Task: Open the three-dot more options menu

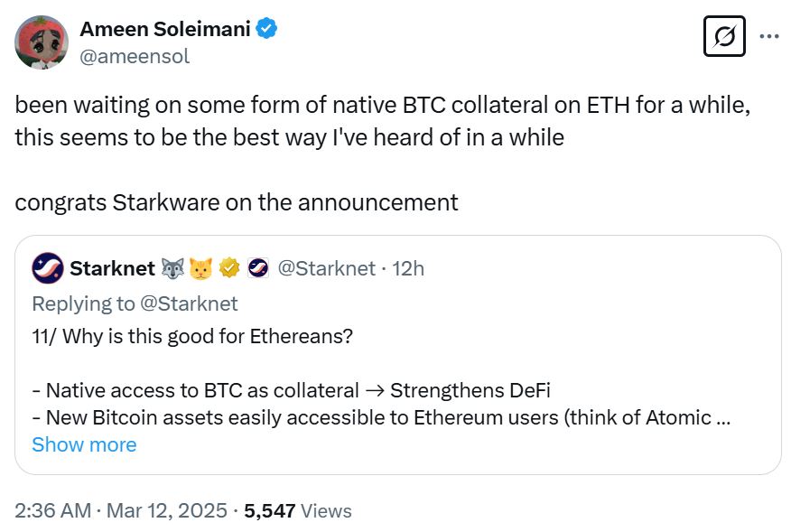Action: (768, 37)
